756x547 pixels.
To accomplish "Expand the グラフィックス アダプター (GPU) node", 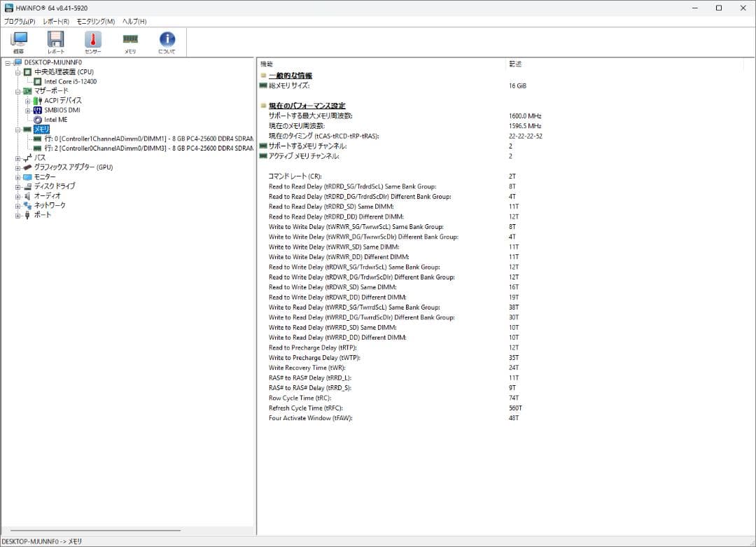I will coord(18,167).
